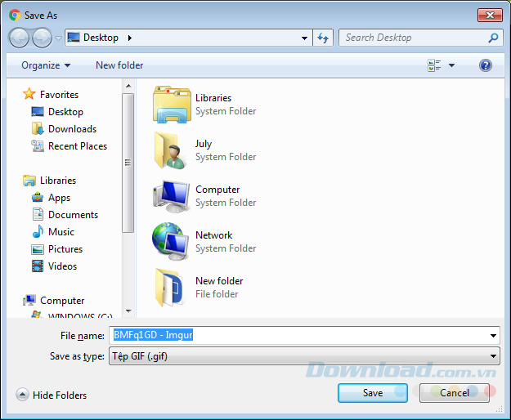Expand the view options dropdown arrow
This screenshot has width=511, height=420.
pyautogui.click(x=451, y=65)
